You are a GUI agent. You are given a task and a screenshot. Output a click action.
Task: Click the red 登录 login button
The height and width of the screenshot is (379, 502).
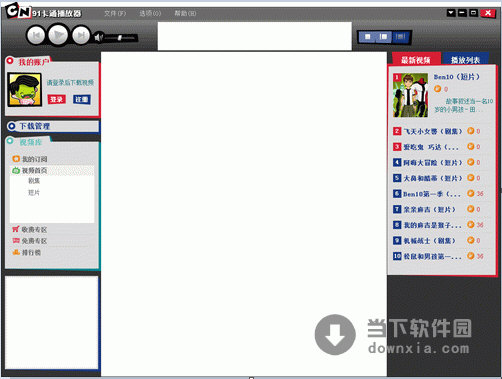57,99
